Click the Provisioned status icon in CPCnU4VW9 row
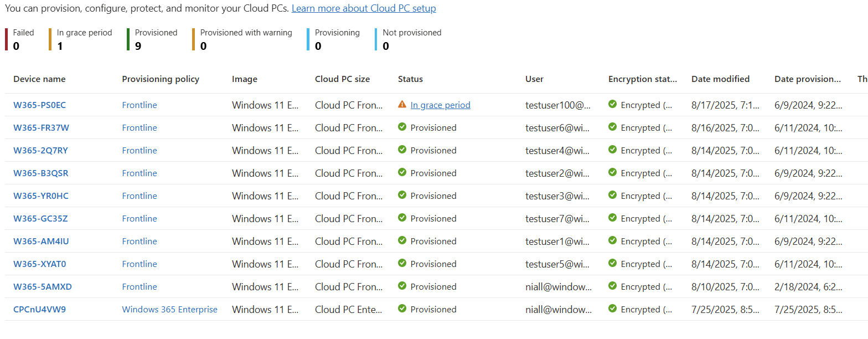868x339 pixels. (x=402, y=309)
